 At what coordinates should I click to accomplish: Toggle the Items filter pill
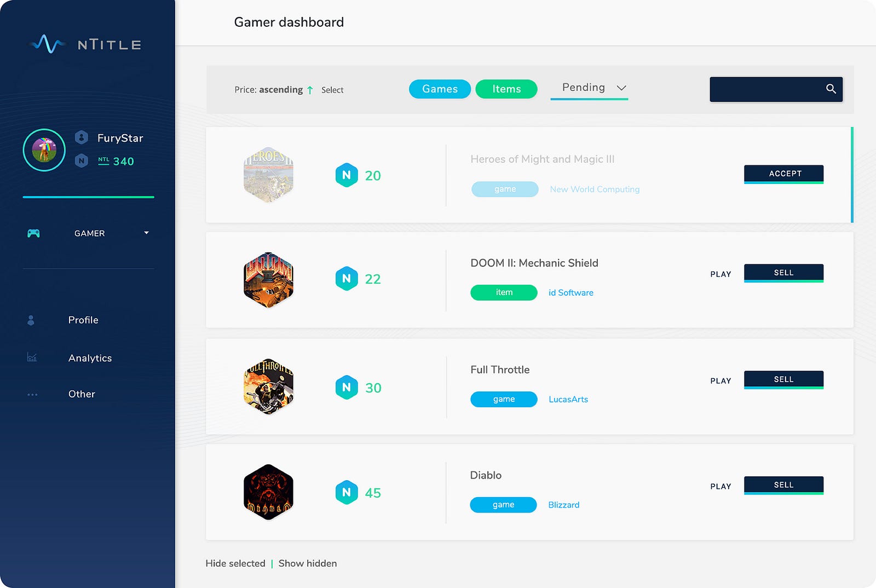[x=506, y=89]
